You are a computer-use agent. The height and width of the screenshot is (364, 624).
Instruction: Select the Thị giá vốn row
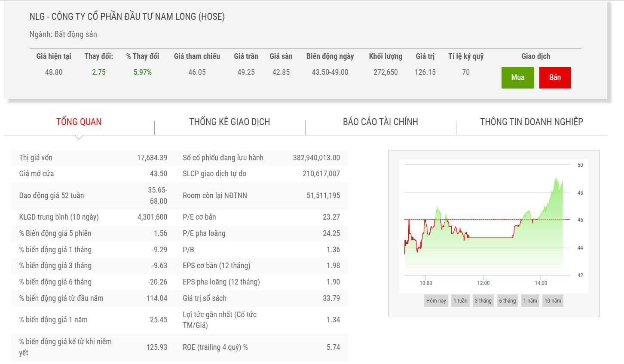[93, 158]
